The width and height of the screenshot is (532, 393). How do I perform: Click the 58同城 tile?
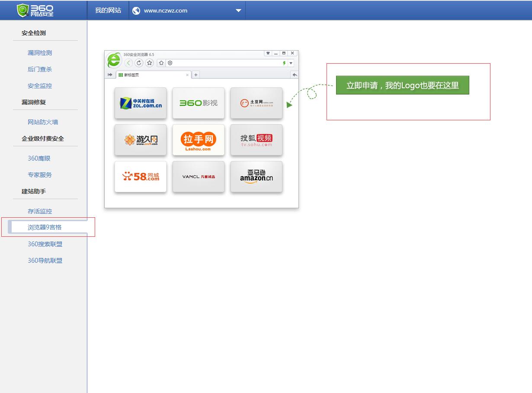[x=141, y=177]
